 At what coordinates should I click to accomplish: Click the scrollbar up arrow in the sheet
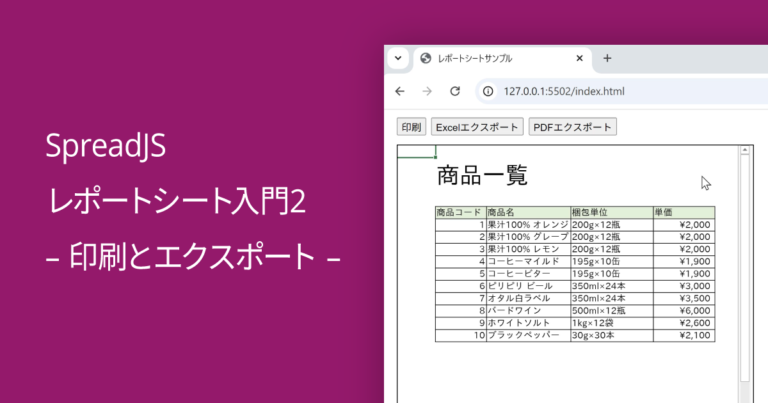745,150
